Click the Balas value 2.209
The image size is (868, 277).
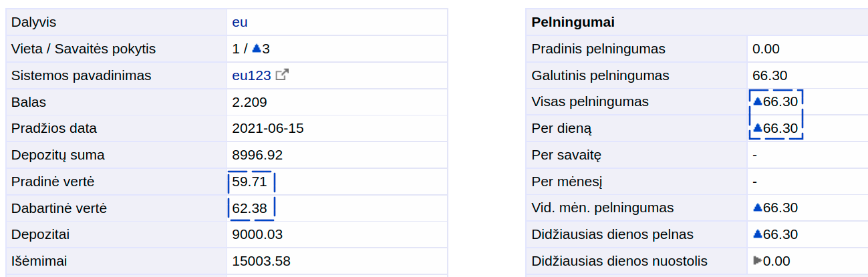[x=249, y=102]
